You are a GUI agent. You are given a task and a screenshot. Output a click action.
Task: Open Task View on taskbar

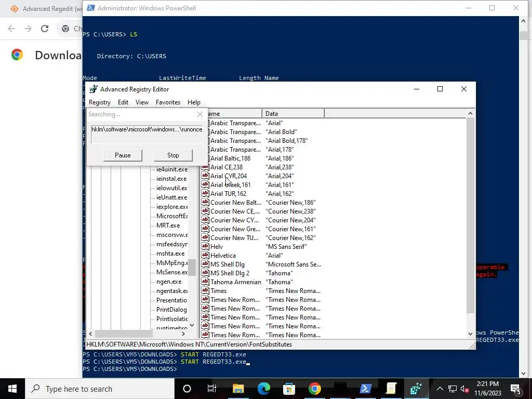(x=212, y=389)
